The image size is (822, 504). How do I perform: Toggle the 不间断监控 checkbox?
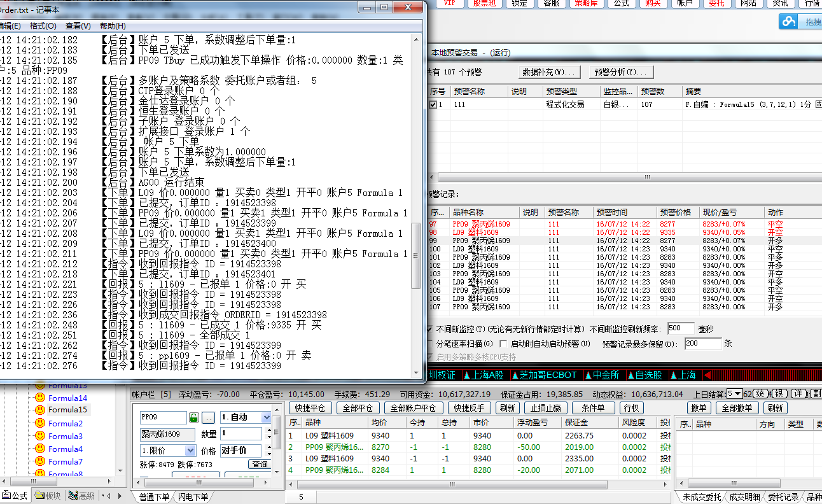tap(431, 329)
